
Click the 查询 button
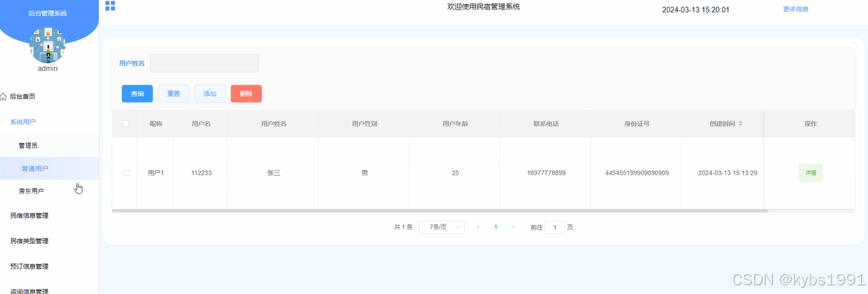pyautogui.click(x=137, y=94)
